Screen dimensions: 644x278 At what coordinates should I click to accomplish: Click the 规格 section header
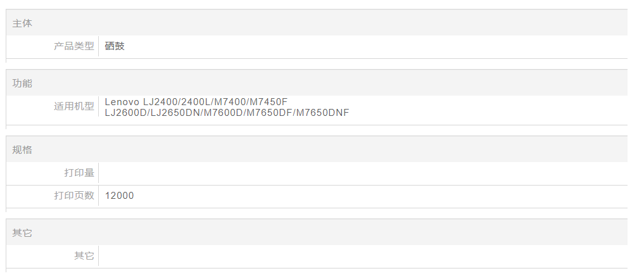tap(22, 150)
